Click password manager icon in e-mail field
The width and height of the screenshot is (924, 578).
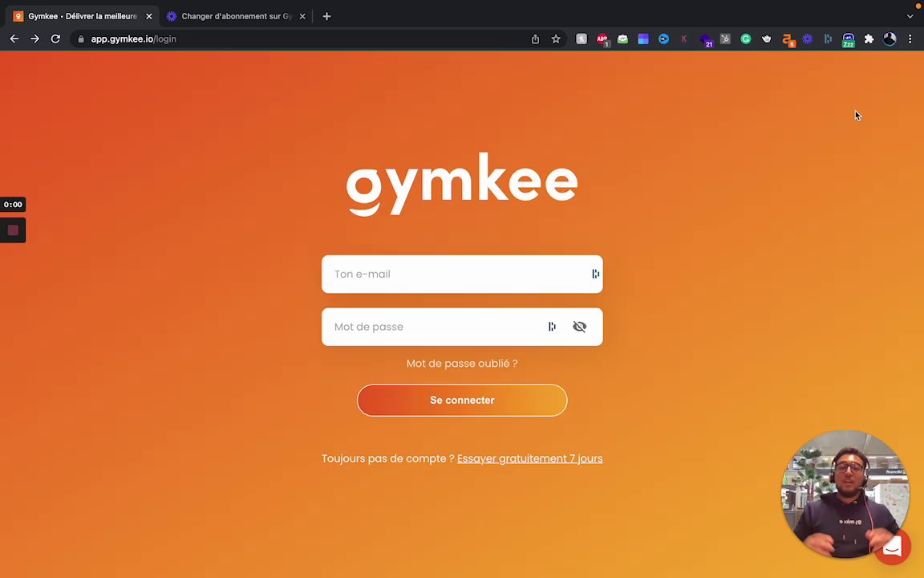click(x=595, y=274)
